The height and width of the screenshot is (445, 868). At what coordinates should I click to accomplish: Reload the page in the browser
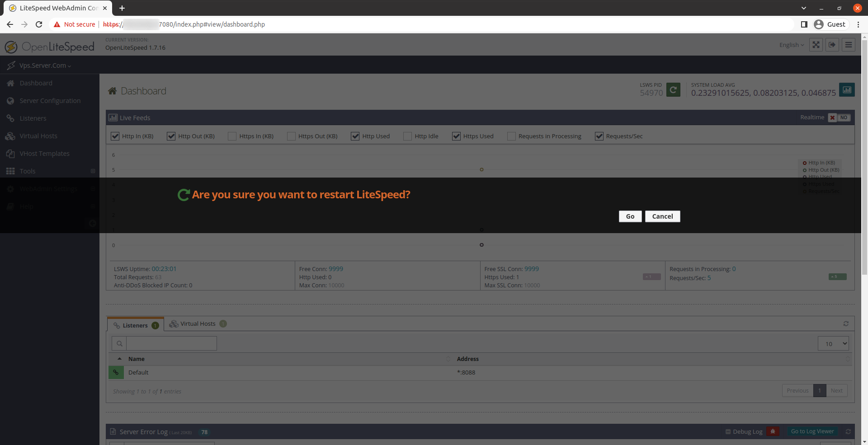tap(39, 24)
